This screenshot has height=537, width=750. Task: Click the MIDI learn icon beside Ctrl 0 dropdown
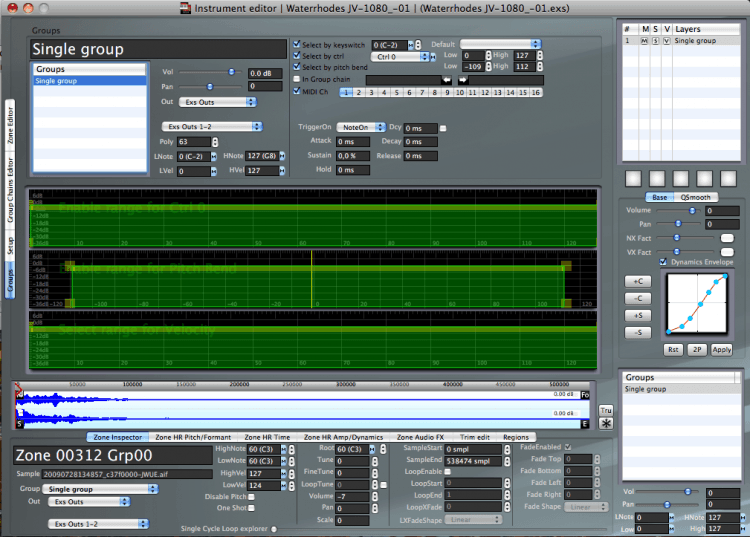433,57
